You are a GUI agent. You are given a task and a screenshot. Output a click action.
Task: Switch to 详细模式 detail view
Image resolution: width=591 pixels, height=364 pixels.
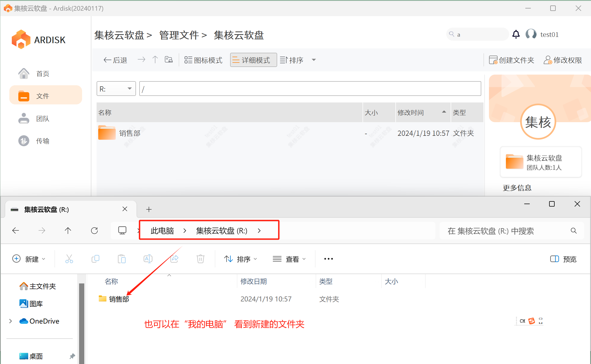[x=253, y=60]
